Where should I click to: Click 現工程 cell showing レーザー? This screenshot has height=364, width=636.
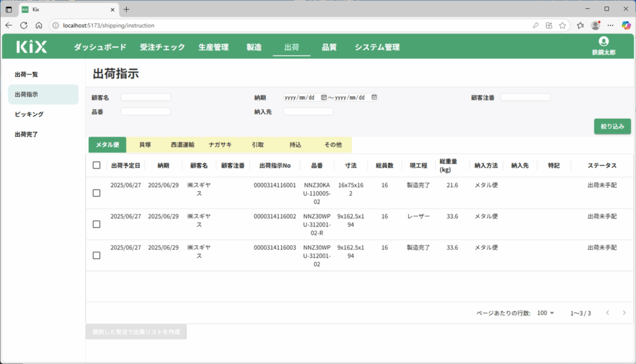(x=418, y=216)
